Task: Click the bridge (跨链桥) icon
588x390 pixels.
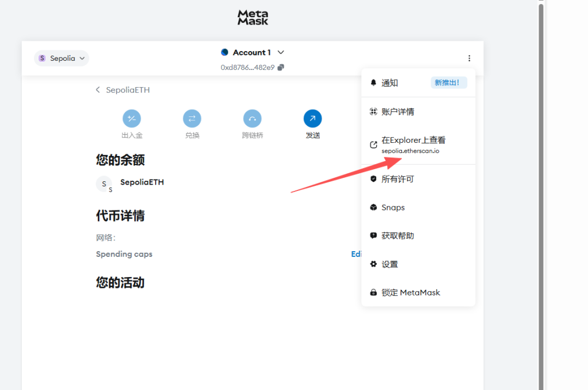Action: click(252, 119)
